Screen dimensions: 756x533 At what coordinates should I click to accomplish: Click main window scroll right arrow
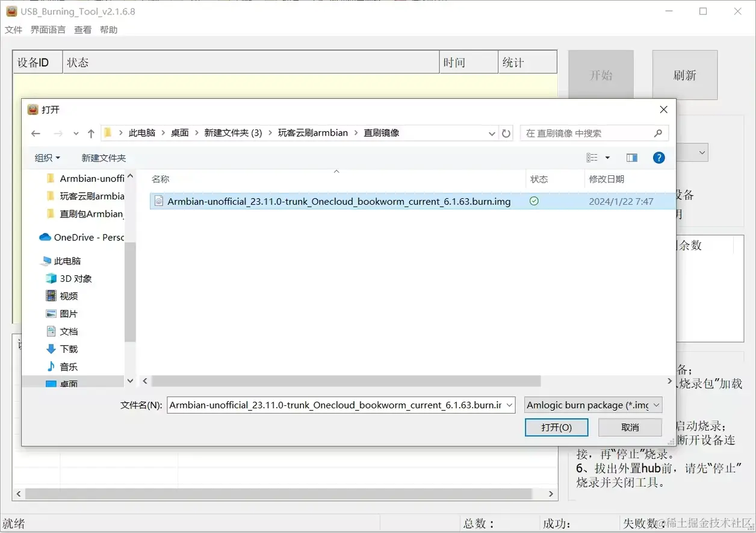click(x=551, y=494)
